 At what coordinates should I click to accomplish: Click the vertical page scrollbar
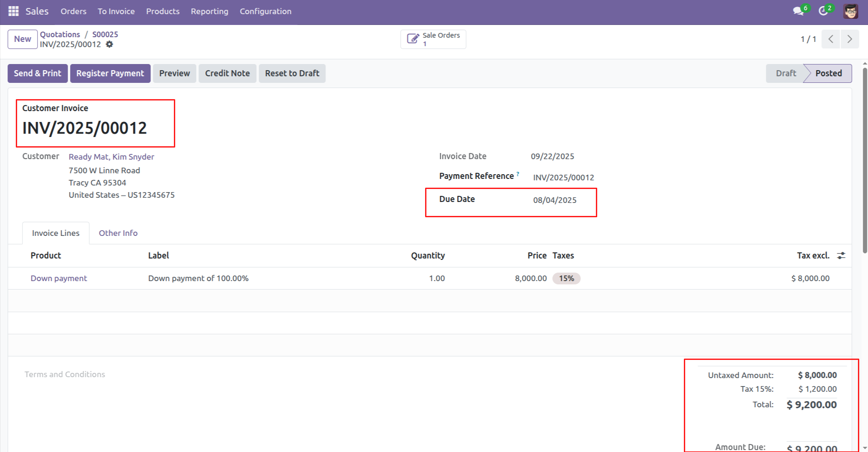tap(865, 160)
